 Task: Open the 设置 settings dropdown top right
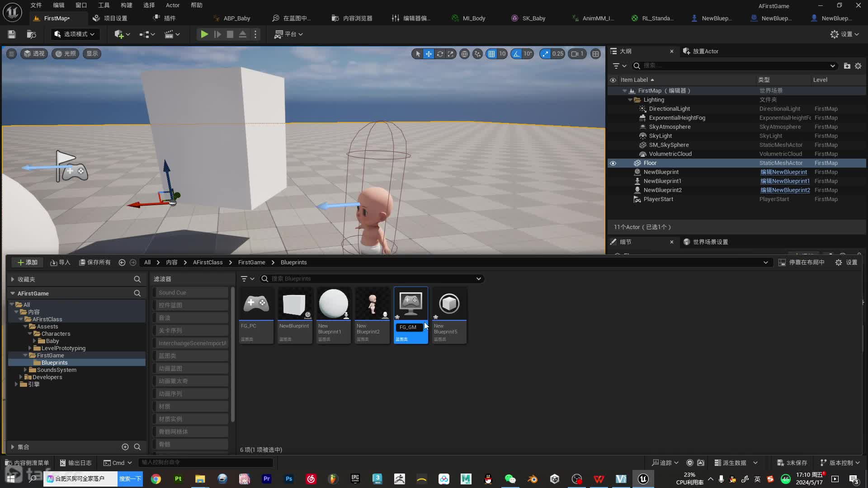tap(844, 34)
